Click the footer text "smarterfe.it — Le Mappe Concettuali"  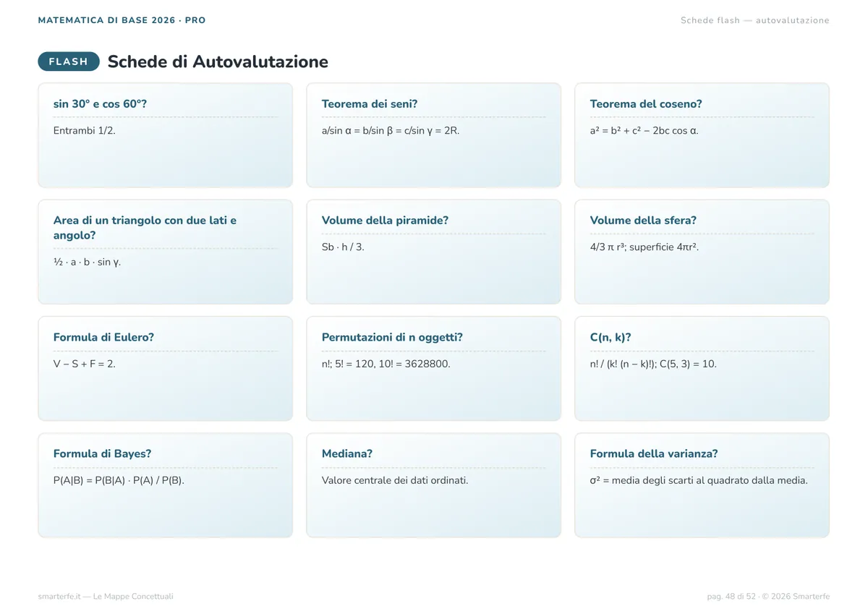coord(106,597)
